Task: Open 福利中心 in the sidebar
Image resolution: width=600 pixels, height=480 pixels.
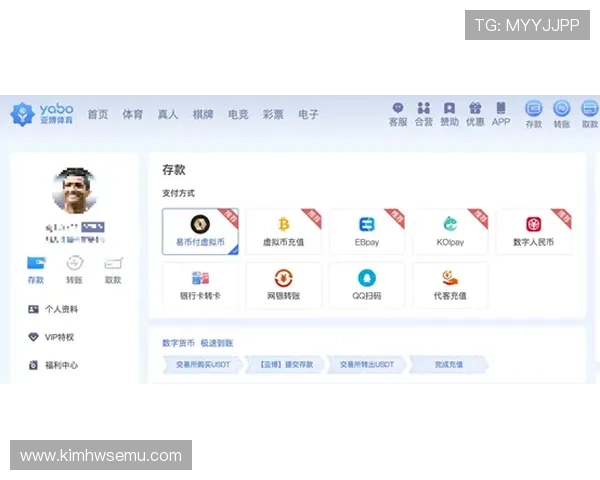Action: pos(53,365)
